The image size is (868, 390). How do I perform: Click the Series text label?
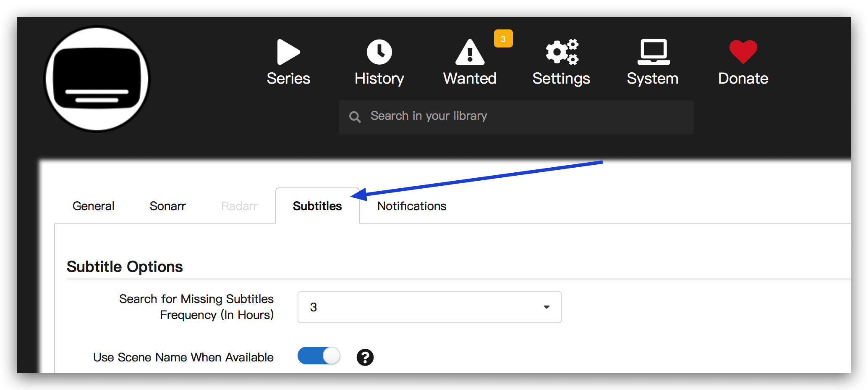pyautogui.click(x=288, y=79)
